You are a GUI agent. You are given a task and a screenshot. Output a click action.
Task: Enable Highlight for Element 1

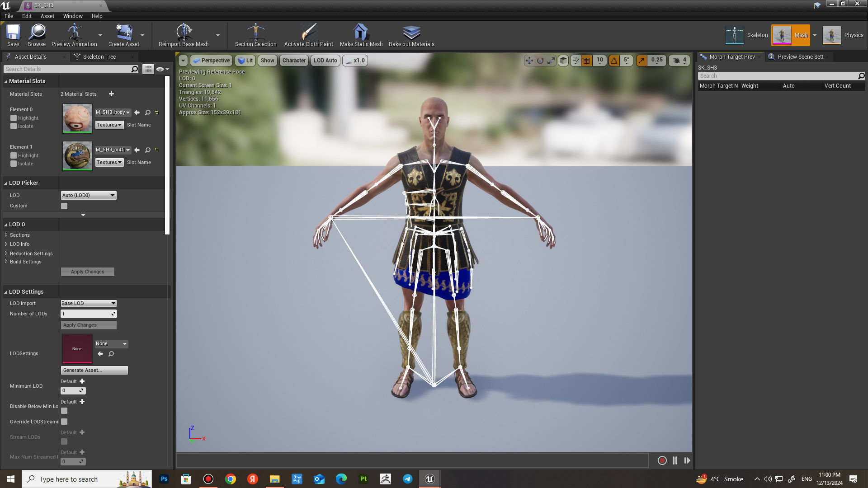point(14,156)
